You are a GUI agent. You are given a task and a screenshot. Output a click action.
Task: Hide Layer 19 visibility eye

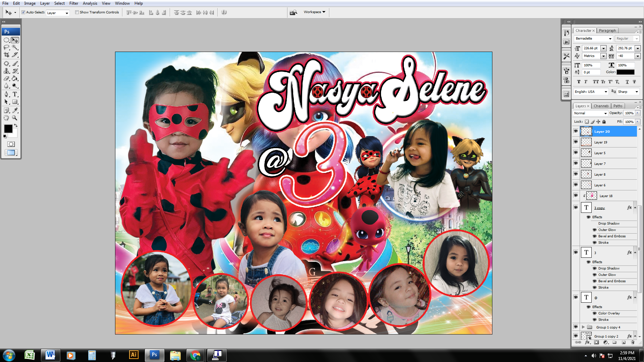coord(576,142)
